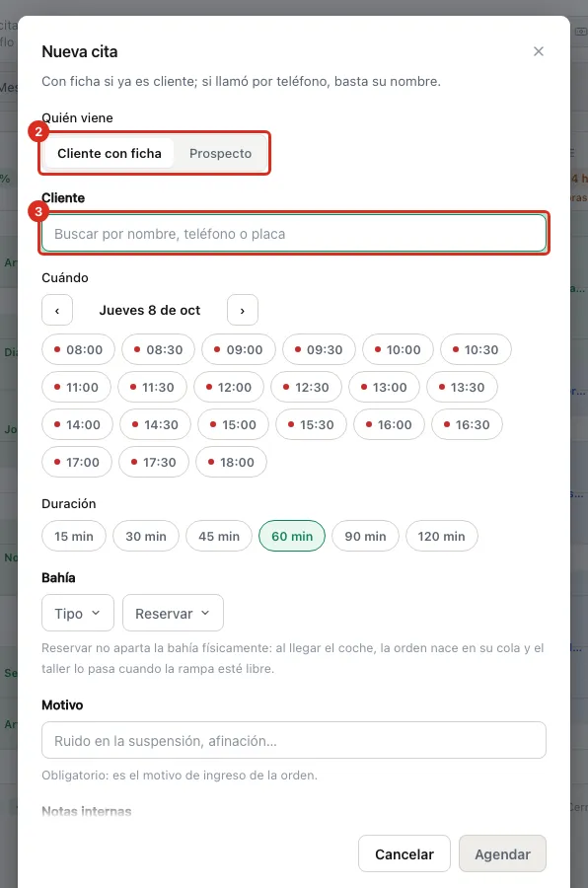The image size is (588, 888).
Task: Go to previous day arrow
Action: [x=57, y=310]
